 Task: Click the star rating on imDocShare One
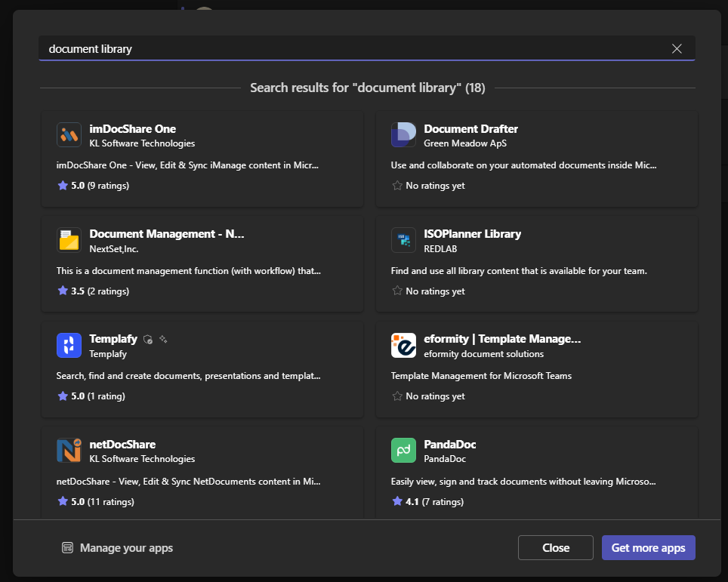(x=62, y=185)
